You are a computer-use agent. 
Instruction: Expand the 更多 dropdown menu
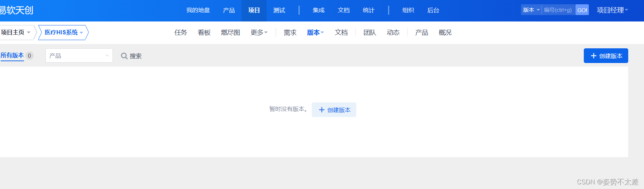click(x=259, y=33)
